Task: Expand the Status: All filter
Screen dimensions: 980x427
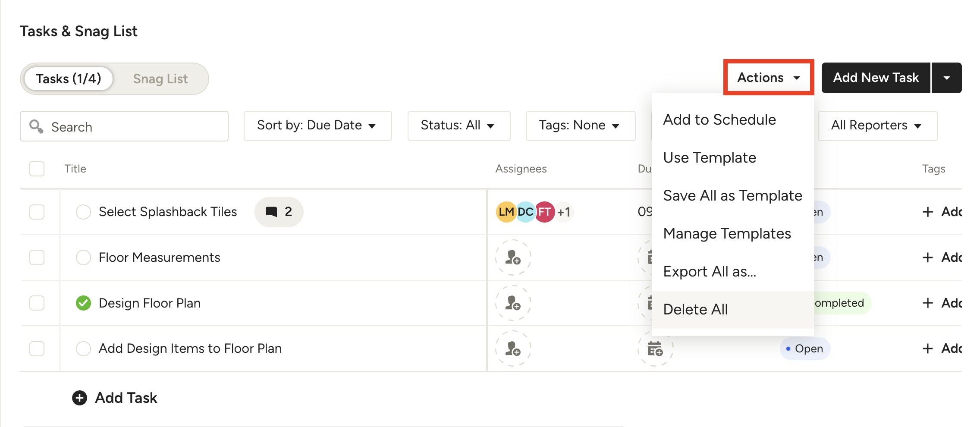Action: 459,126
